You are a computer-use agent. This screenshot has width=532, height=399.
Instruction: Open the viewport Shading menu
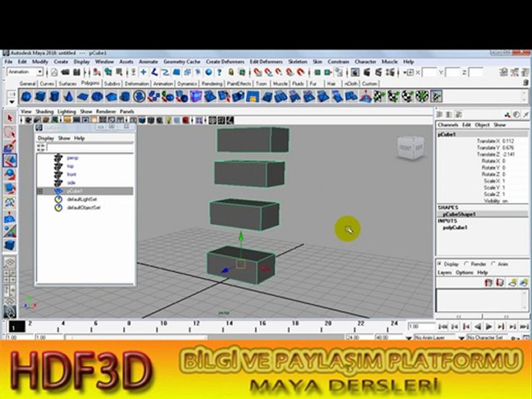(x=44, y=111)
